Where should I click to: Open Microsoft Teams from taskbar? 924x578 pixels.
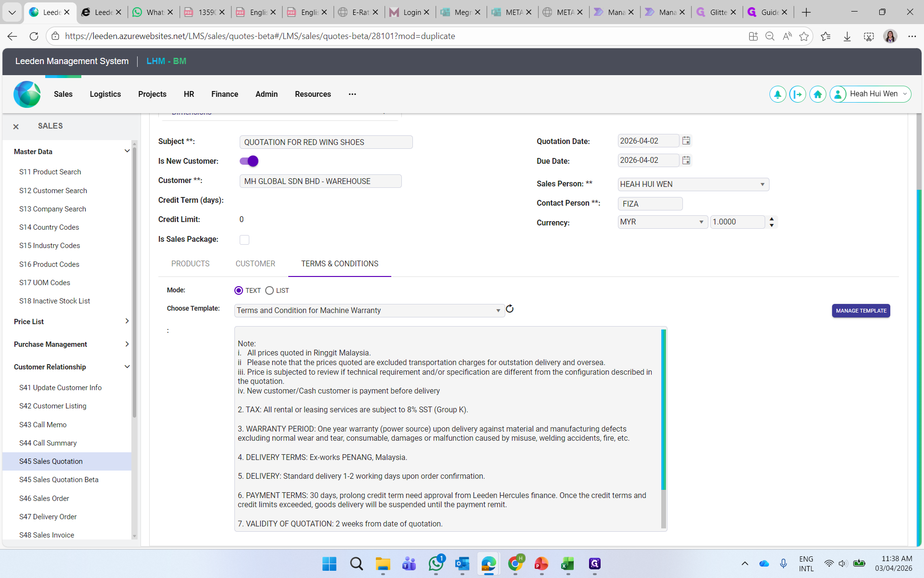(410, 564)
